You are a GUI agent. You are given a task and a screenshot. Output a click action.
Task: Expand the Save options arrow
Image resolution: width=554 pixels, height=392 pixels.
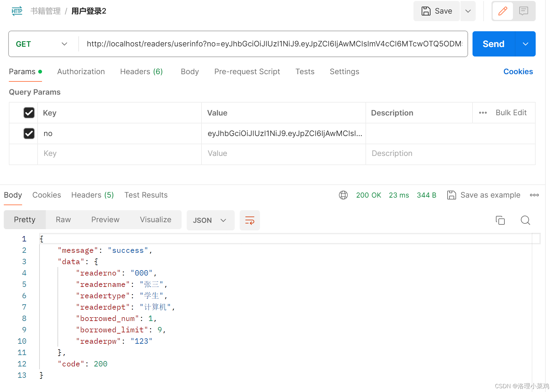(468, 11)
